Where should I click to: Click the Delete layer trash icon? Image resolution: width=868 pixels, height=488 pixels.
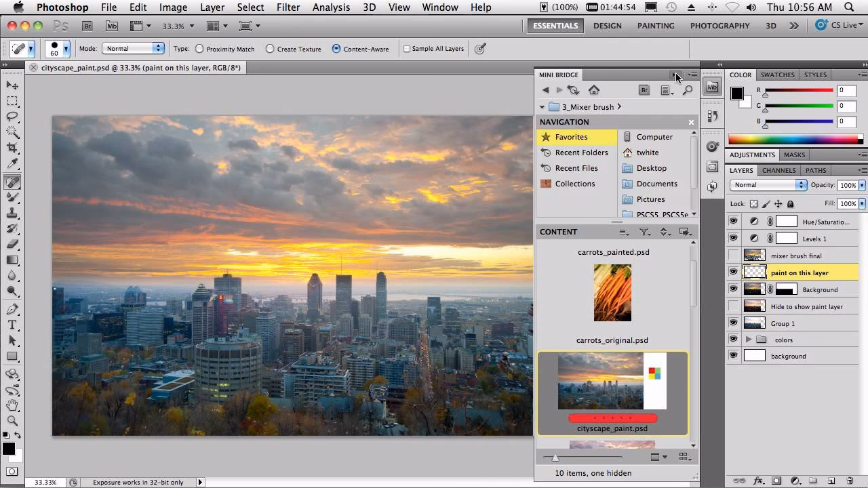point(849,480)
